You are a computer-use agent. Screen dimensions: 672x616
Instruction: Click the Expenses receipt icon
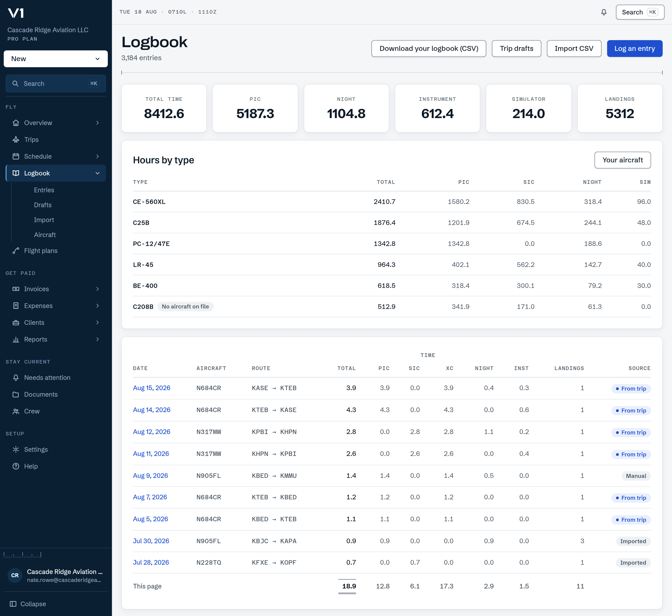pyautogui.click(x=16, y=306)
